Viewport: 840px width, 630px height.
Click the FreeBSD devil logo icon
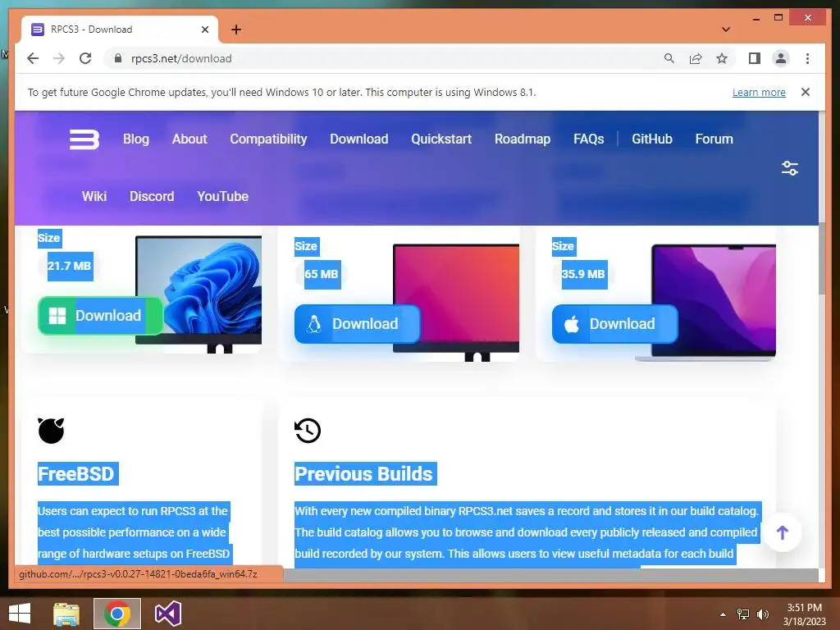point(51,430)
